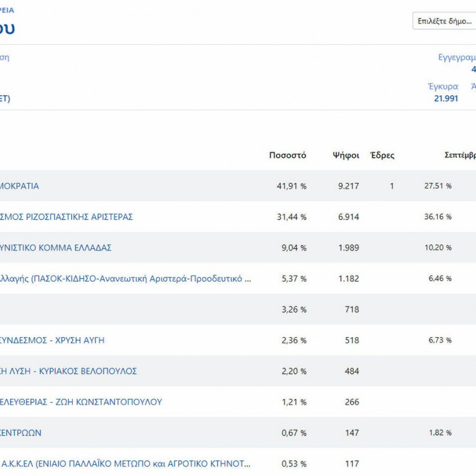Open the ΣΥΝΑΣΠΙΣΜΟΣ ΡΙΖΟΣΠΑΣΤΙΚΗΣ ΑΡΙΣΤΕΡΑΣ party link

(x=66, y=217)
